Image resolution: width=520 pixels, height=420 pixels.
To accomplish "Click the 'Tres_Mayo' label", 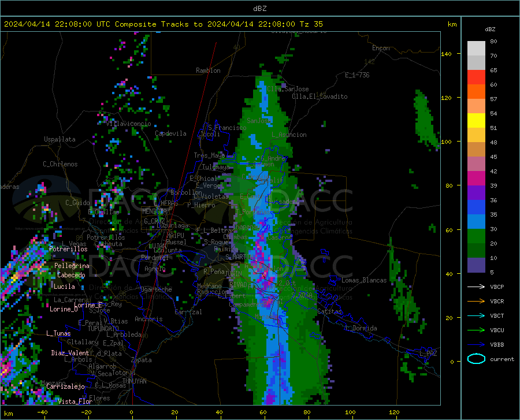I will pos(209,155).
